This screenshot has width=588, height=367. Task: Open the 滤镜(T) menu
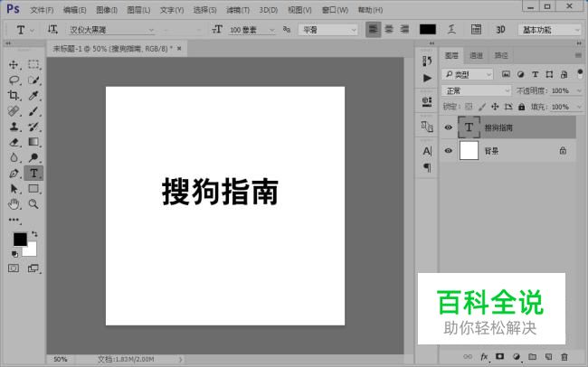pyautogui.click(x=238, y=10)
